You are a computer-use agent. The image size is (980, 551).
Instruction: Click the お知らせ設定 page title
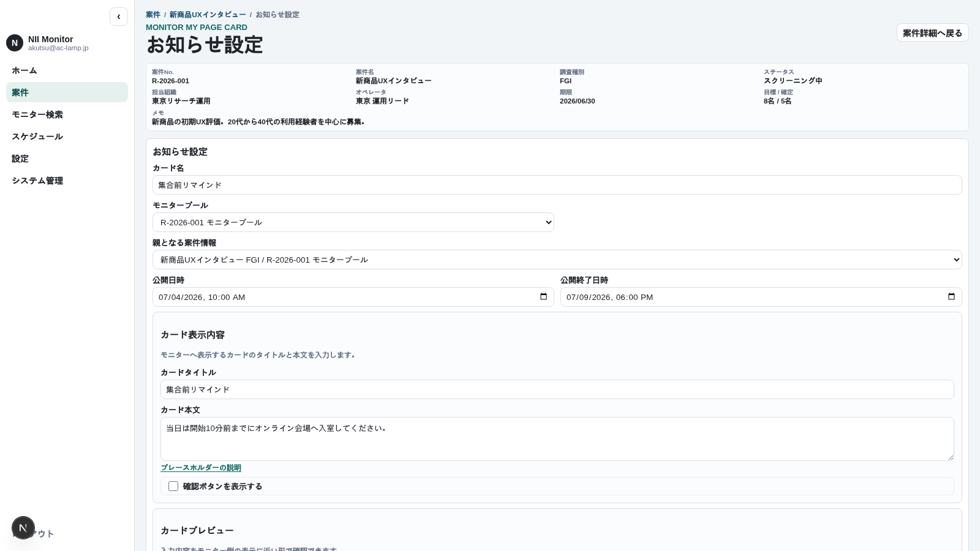(x=205, y=45)
